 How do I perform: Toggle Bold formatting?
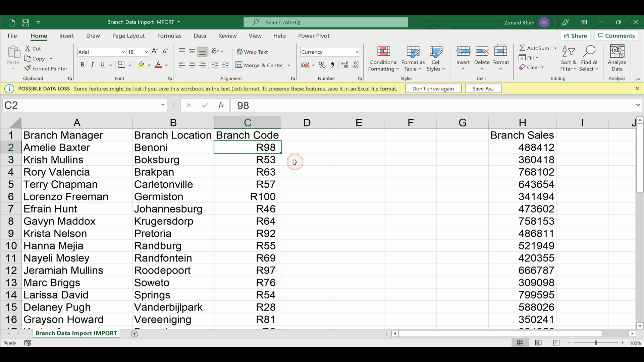tap(82, 65)
